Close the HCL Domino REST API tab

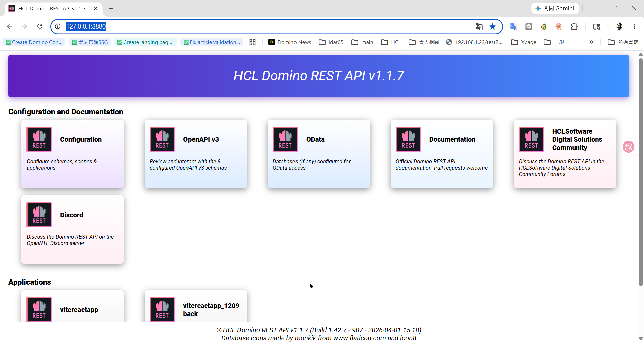coord(96,8)
